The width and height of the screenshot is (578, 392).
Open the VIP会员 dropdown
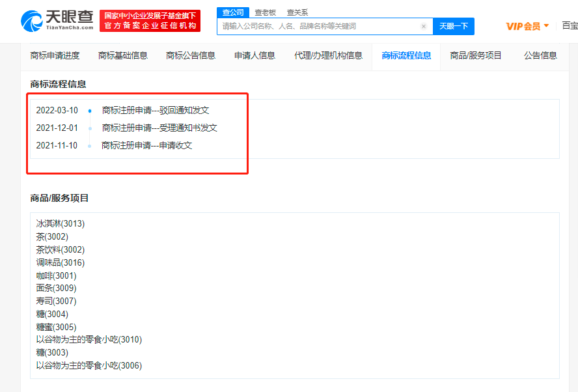[527, 26]
